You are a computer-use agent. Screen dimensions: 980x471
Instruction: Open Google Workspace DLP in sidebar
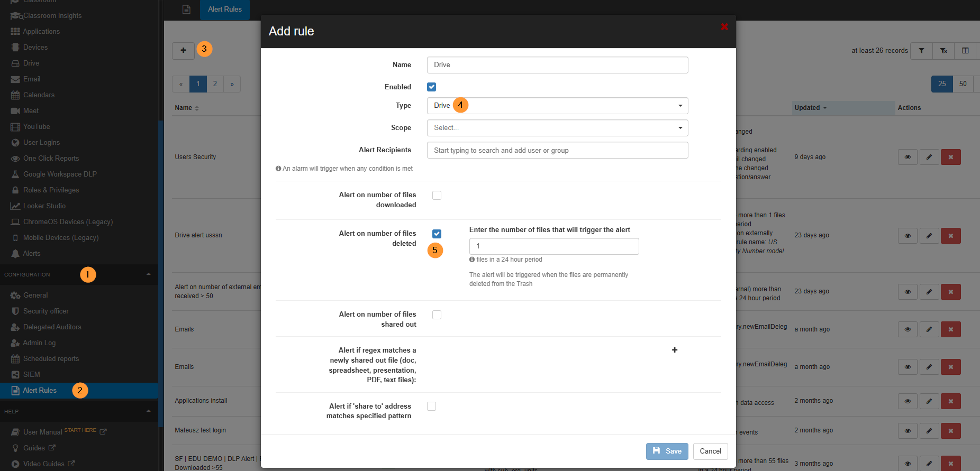[x=60, y=174]
